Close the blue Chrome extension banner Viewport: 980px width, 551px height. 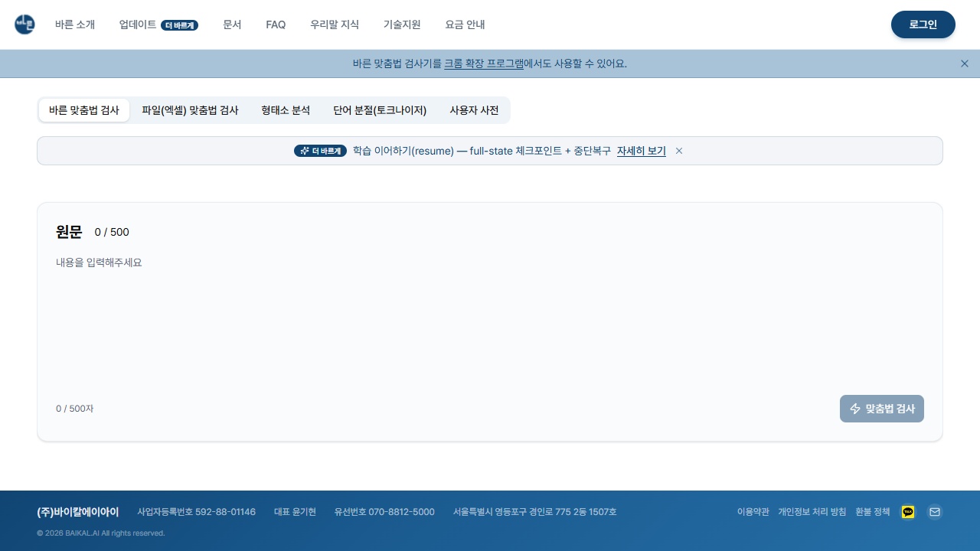pyautogui.click(x=965, y=64)
